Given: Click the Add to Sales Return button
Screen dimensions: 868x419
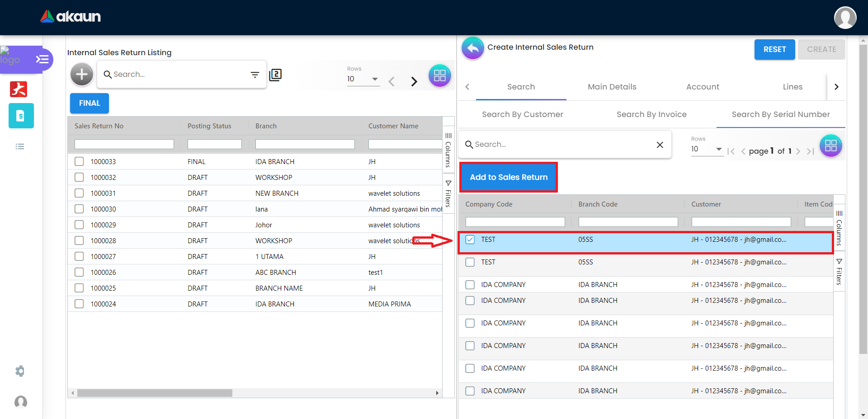Looking at the screenshot, I should click(x=509, y=177).
